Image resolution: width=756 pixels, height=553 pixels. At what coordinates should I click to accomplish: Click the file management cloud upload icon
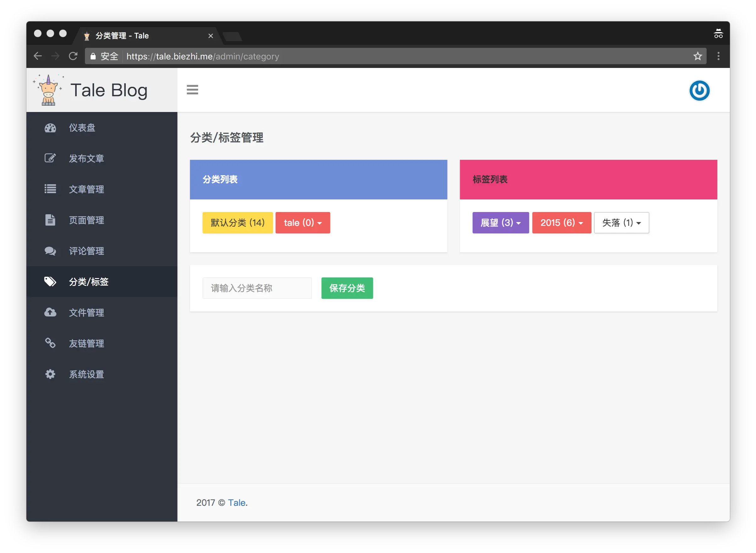(x=50, y=312)
